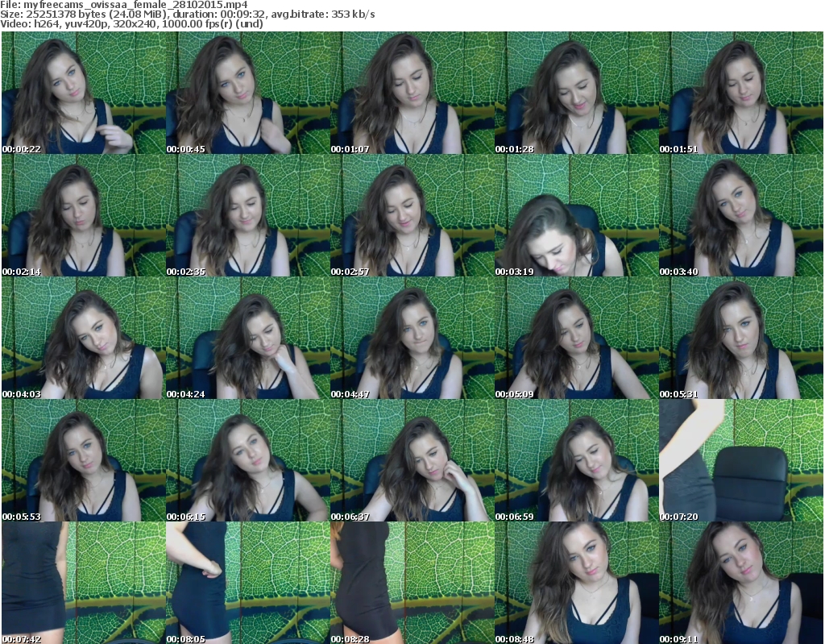Open the thumbnail stamped 00:01:28
The image size is (825, 644).
577,93
